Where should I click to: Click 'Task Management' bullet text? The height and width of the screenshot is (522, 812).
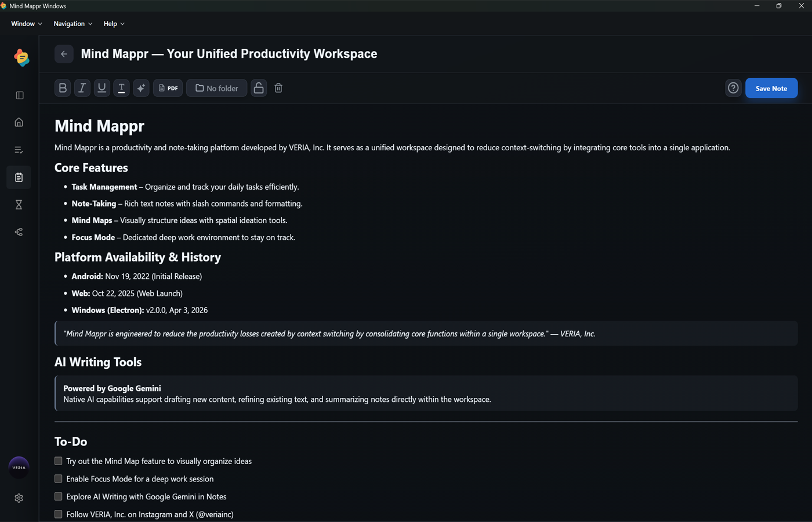(x=104, y=187)
